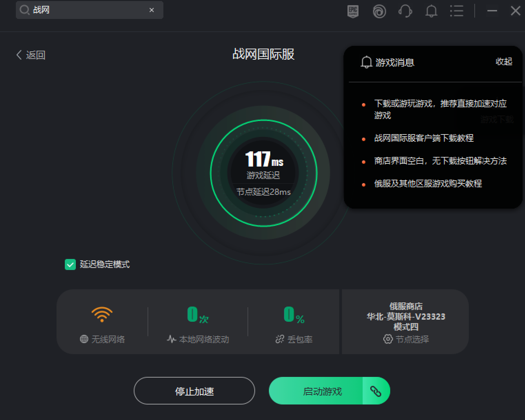Image resolution: width=525 pixels, height=420 pixels.
Task: Launch game with 启动游戏 button
Action: pyautogui.click(x=316, y=391)
